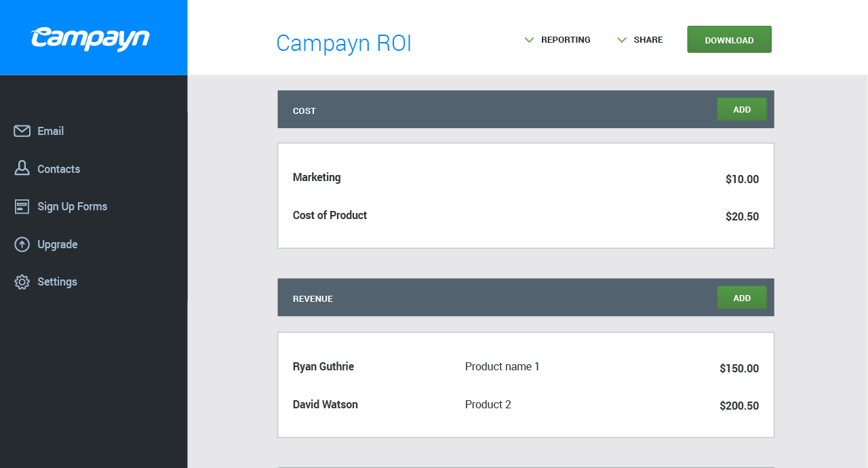Expand the Reporting dropdown
Image resolution: width=868 pixels, height=468 pixels.
click(557, 40)
